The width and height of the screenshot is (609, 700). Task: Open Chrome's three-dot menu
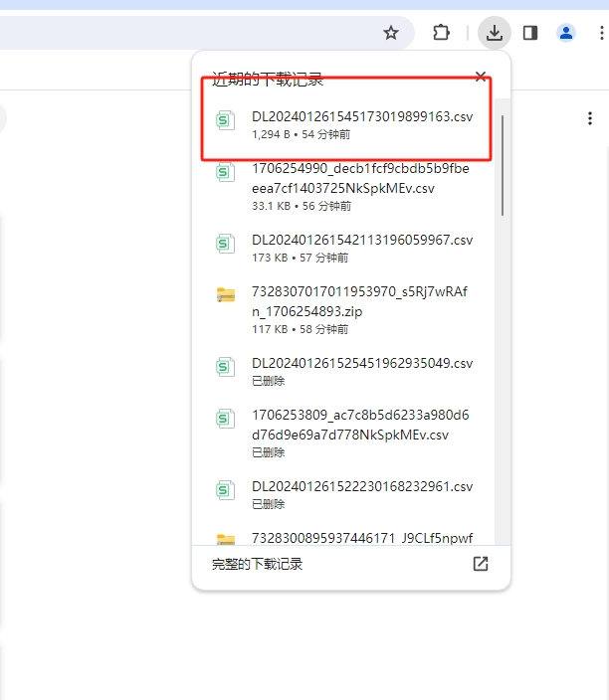(x=601, y=33)
